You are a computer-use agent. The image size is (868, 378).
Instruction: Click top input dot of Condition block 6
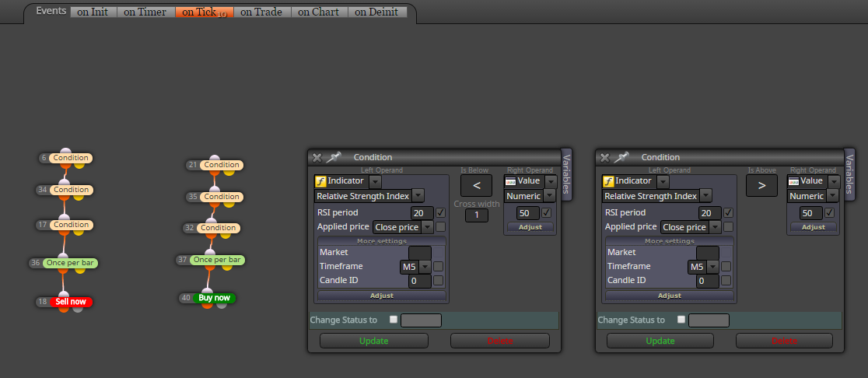coord(65,151)
